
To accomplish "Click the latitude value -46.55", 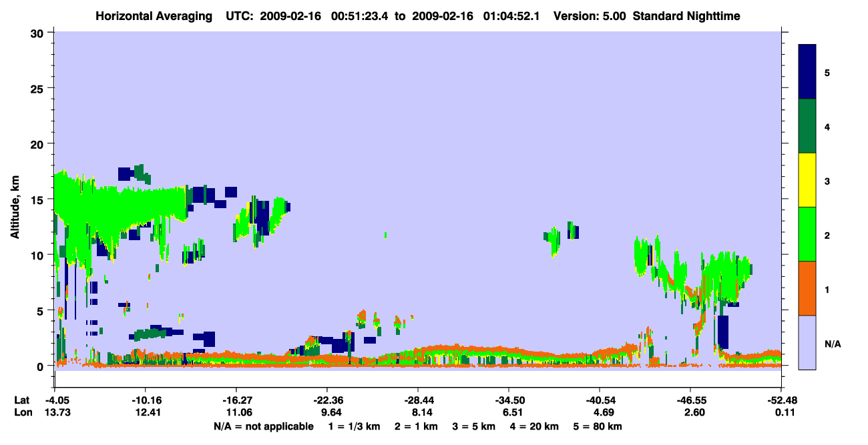I will pos(690,400).
